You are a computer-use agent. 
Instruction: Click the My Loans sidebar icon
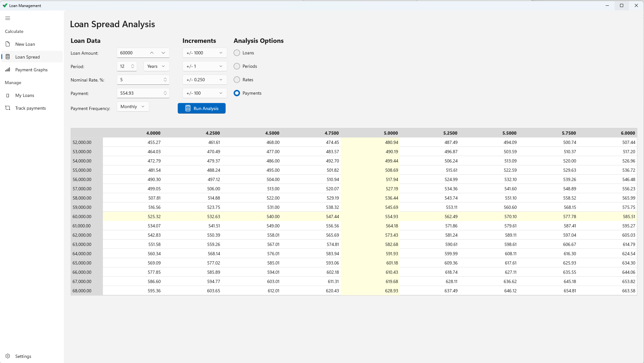[8, 95]
